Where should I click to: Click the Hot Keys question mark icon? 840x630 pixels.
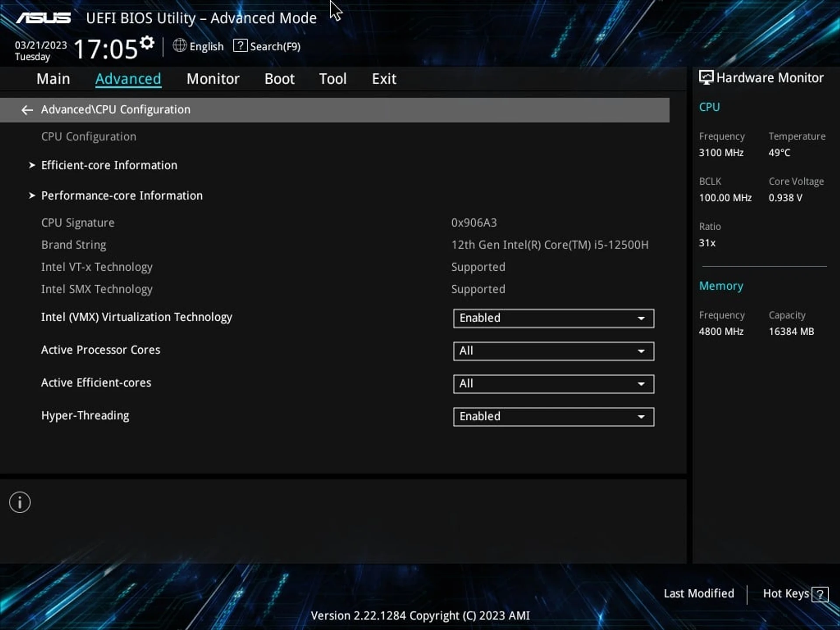click(820, 594)
